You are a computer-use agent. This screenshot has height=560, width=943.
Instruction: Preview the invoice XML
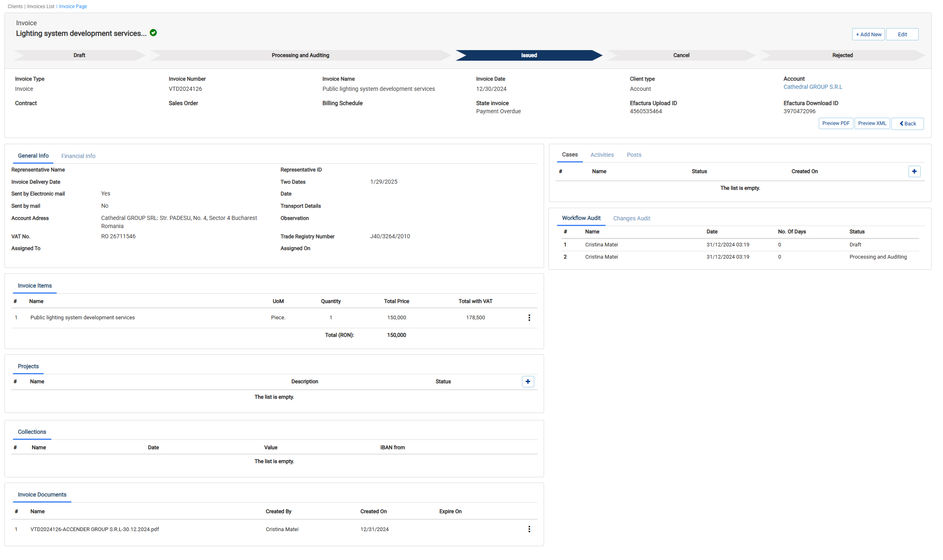pos(872,123)
